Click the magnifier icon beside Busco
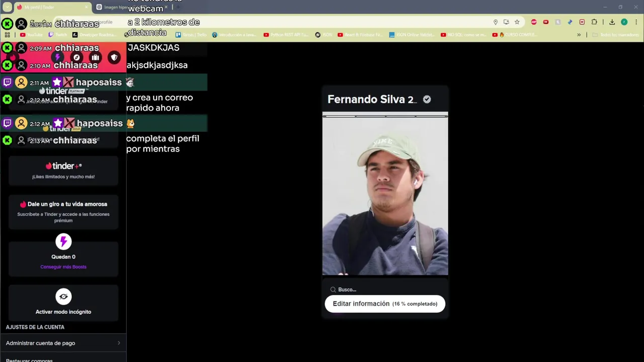This screenshot has width=644, height=362. click(333, 290)
